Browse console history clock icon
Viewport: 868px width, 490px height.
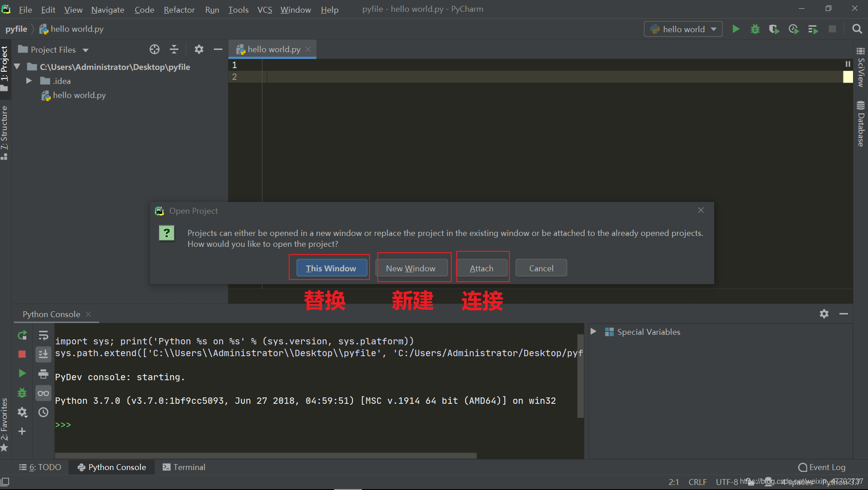pyautogui.click(x=43, y=412)
